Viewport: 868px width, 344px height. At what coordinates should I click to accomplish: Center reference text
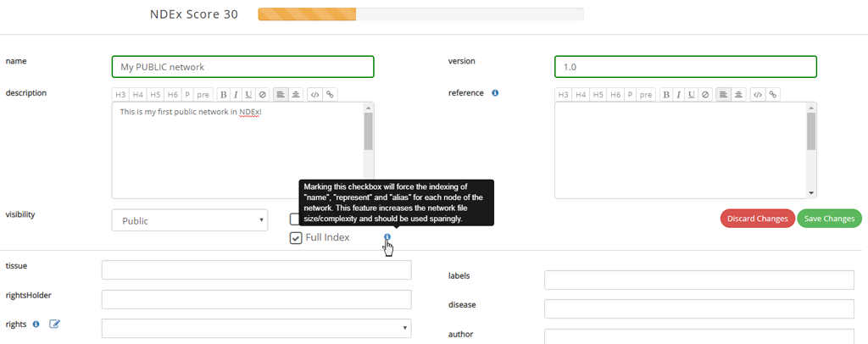(739, 95)
